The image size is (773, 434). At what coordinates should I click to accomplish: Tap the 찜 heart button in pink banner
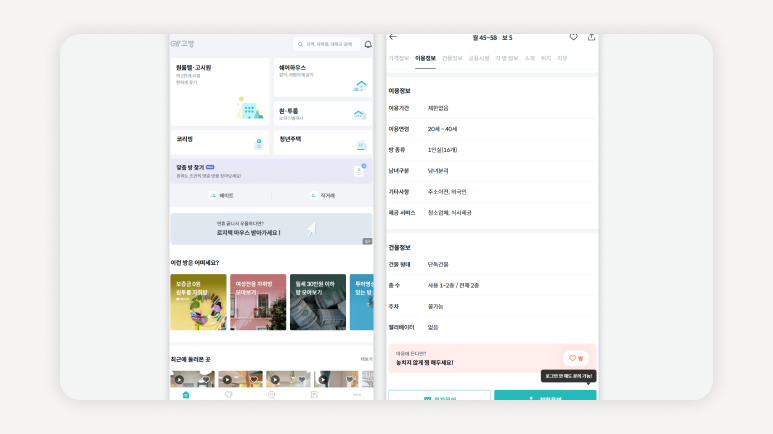[x=576, y=359]
